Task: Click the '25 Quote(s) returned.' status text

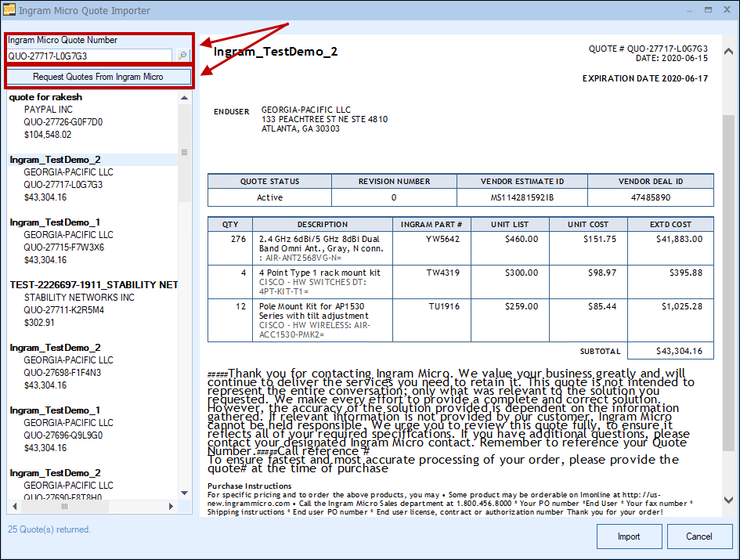Action: tap(49, 529)
